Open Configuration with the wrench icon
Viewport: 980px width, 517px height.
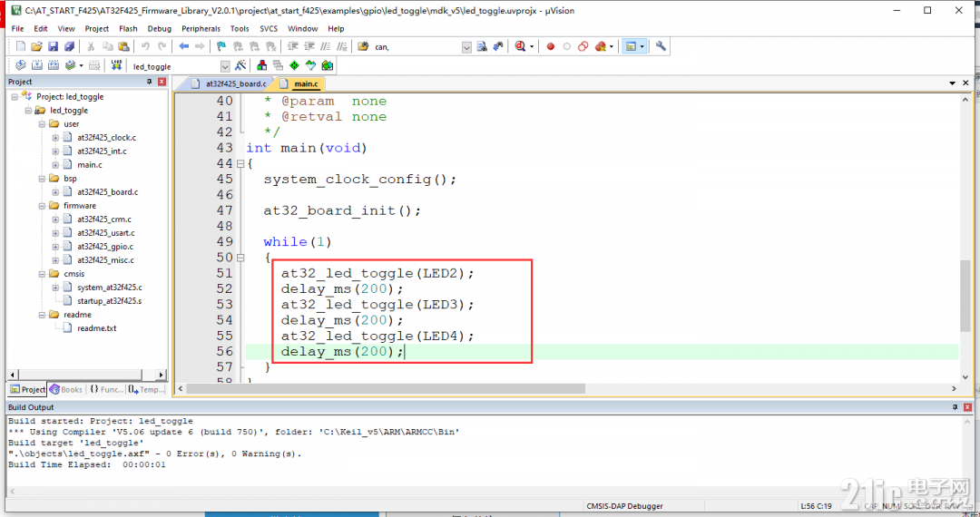tap(661, 46)
